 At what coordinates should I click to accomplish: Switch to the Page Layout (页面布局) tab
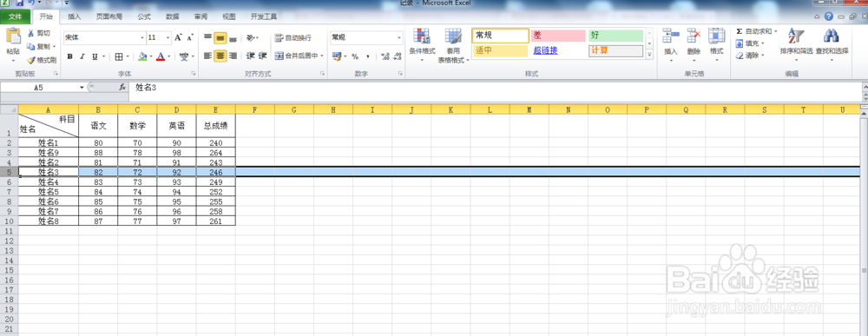(x=109, y=16)
